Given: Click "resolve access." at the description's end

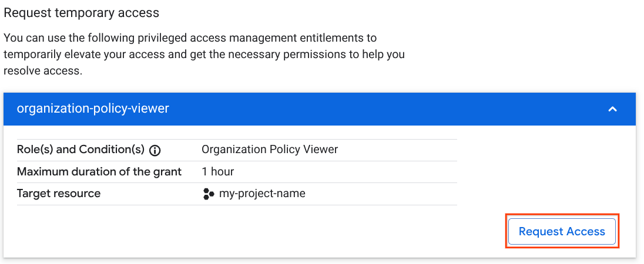Looking at the screenshot, I should 42,71.
